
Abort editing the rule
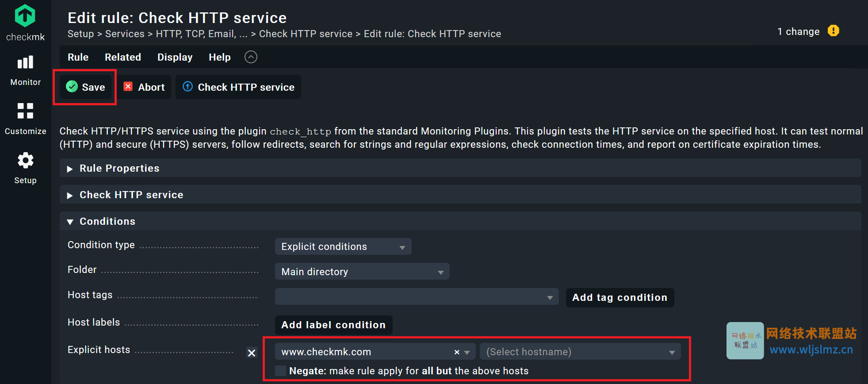coord(144,87)
